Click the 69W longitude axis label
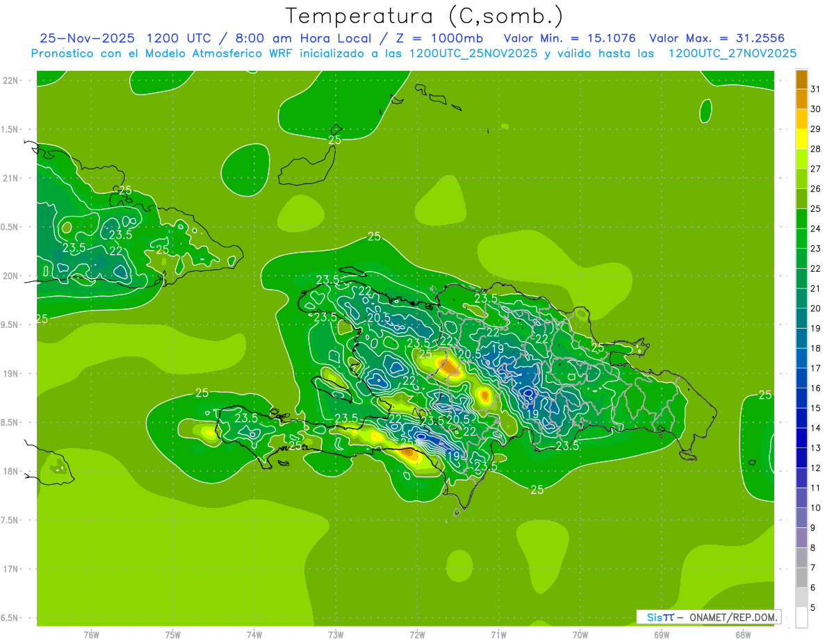Viewport: 834px width, 644px height. (x=662, y=634)
